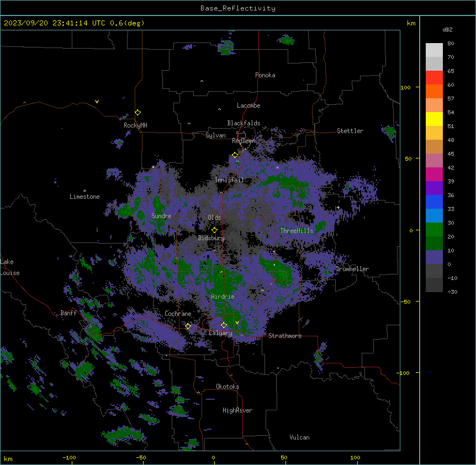
Task: Click the RedDeer city label
Action: pos(243,141)
